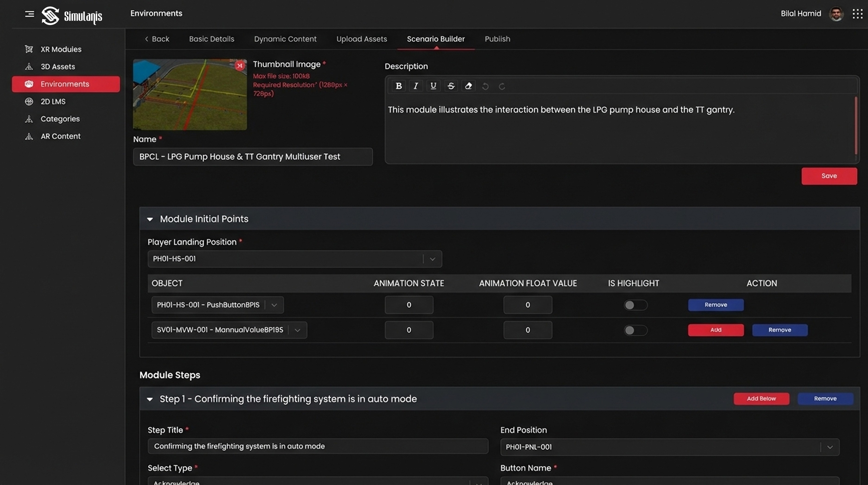Click the eraser clear-format icon
868x485 pixels.
click(x=468, y=86)
